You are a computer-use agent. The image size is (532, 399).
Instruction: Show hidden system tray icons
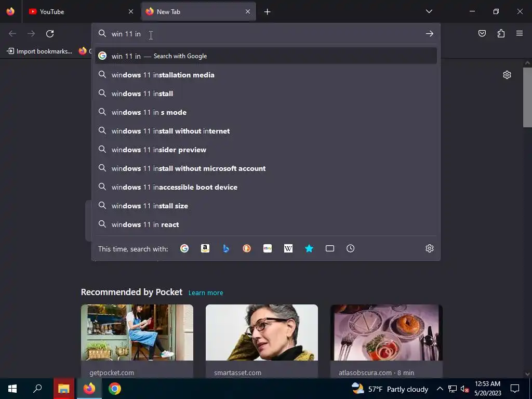click(440, 389)
